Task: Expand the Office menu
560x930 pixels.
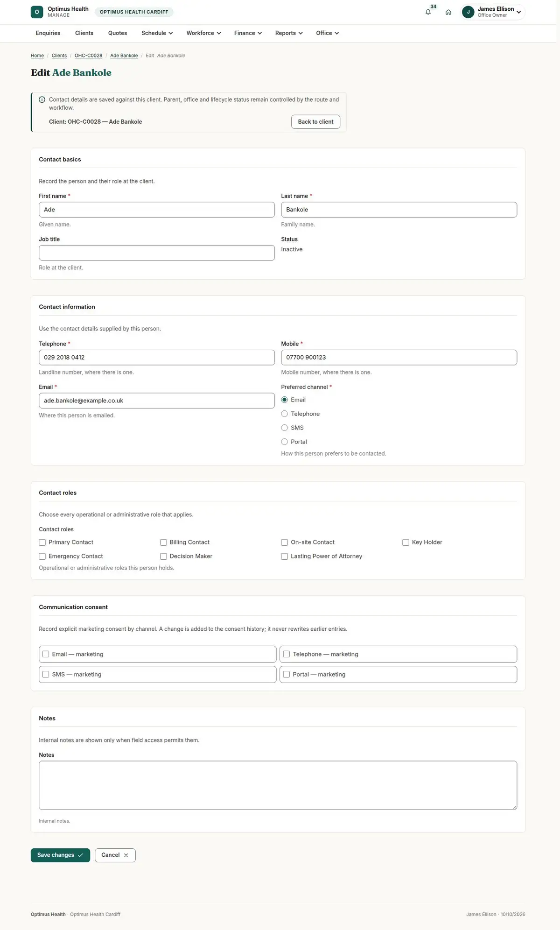Action: coord(327,33)
